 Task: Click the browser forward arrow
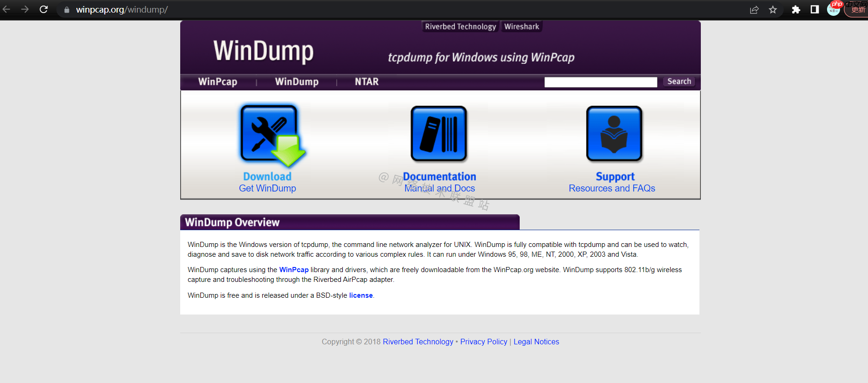click(x=25, y=9)
